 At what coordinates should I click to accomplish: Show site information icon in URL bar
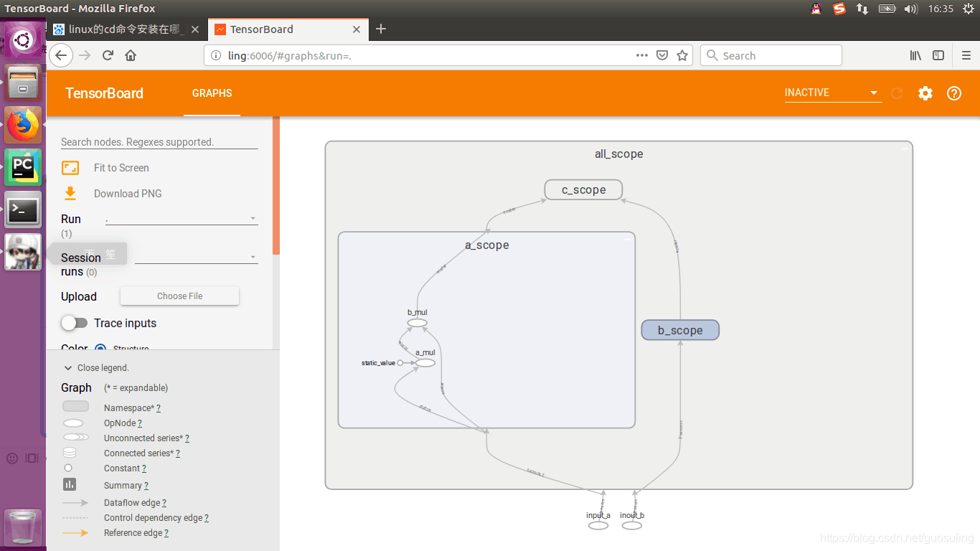point(216,55)
